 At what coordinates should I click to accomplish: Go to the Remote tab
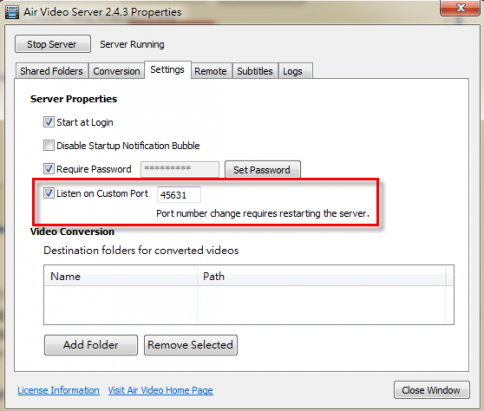(211, 71)
